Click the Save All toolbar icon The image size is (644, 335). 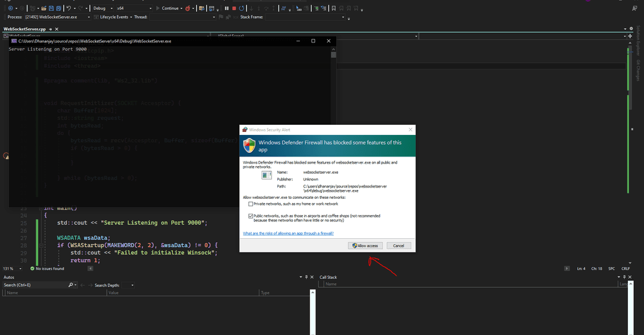coord(58,8)
